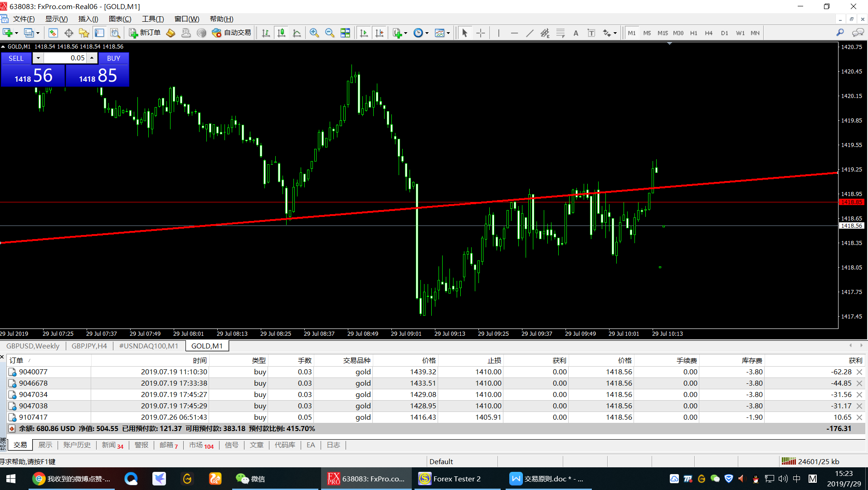Image resolution: width=868 pixels, height=490 pixels.
Task: Click the 新订单 (New Order) button
Action: [145, 33]
